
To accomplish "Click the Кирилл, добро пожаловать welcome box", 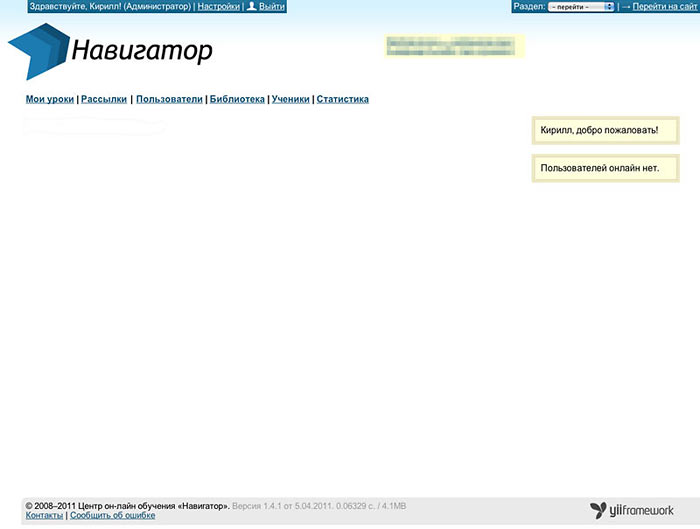I will pyautogui.click(x=605, y=130).
